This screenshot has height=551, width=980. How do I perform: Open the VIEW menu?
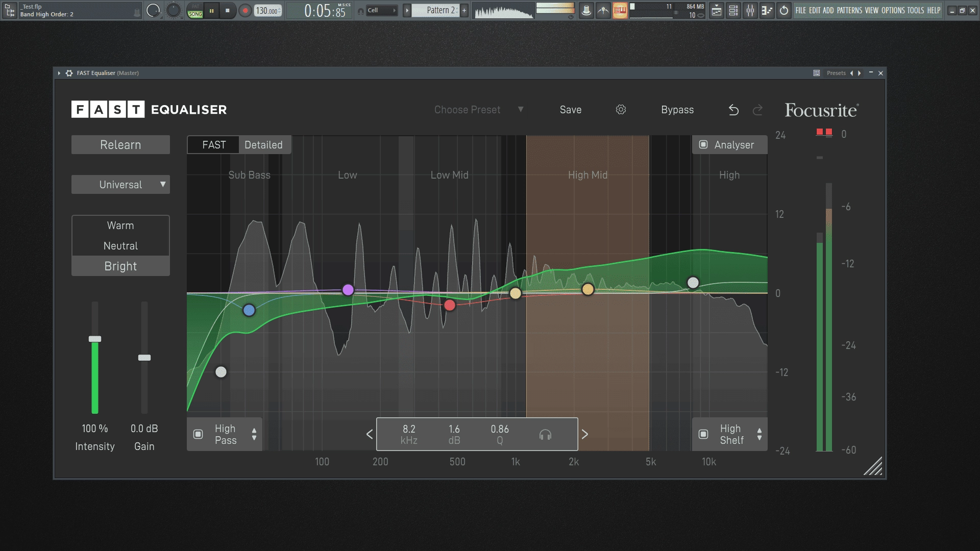click(872, 10)
